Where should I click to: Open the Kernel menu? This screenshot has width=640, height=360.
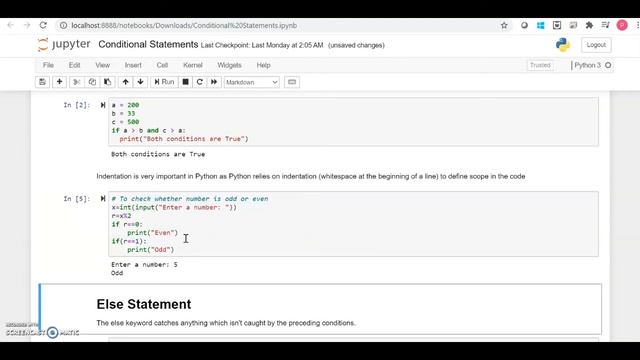point(193,65)
